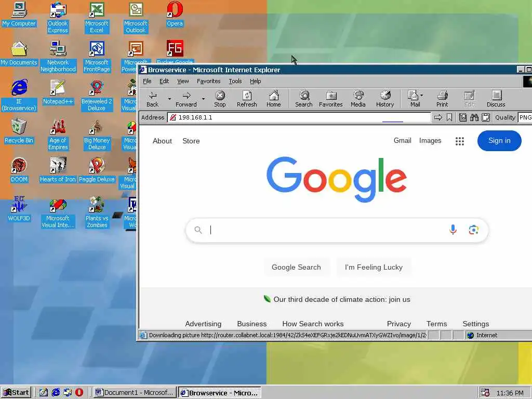Click the Internet Explorer quick launch icon
Viewport: 532px width, 399px height.
click(56, 393)
